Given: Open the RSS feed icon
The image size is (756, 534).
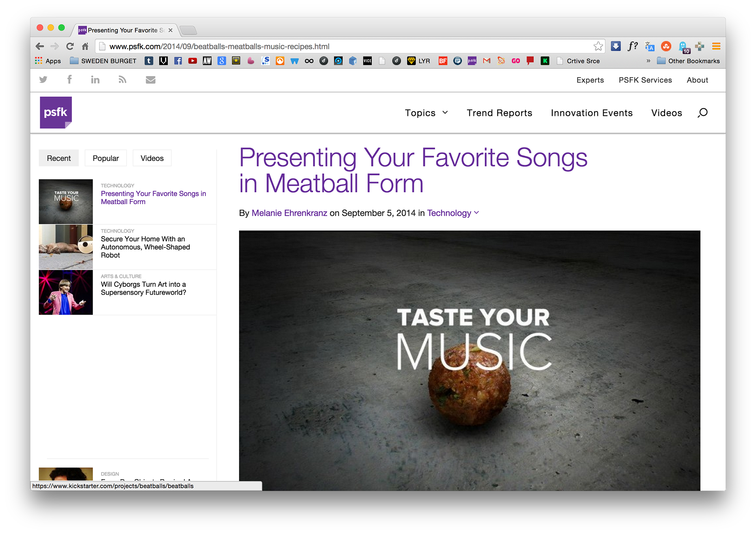Looking at the screenshot, I should point(122,80).
